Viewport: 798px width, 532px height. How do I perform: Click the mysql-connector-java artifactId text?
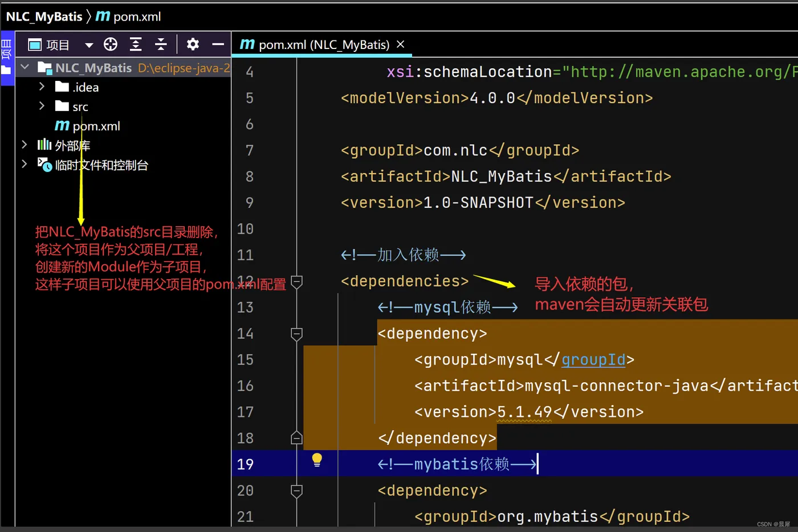point(616,386)
